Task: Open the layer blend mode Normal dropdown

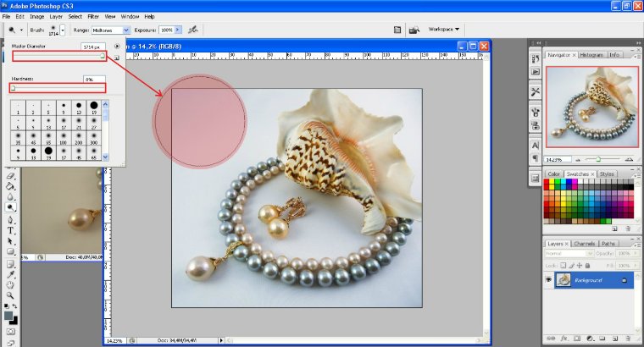Action: pyautogui.click(x=569, y=254)
